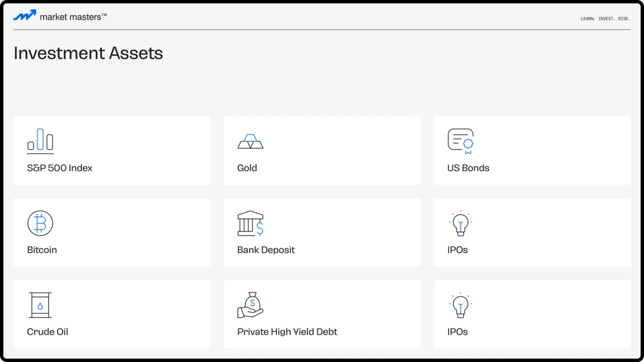Click the Investment Assets heading
The width and height of the screenshot is (644, 362).
point(88,53)
